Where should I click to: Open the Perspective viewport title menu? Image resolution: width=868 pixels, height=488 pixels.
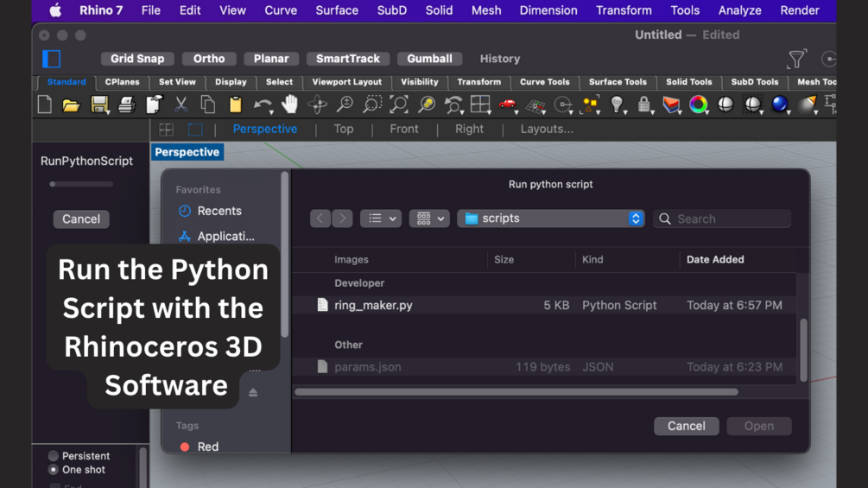pyautogui.click(x=187, y=152)
